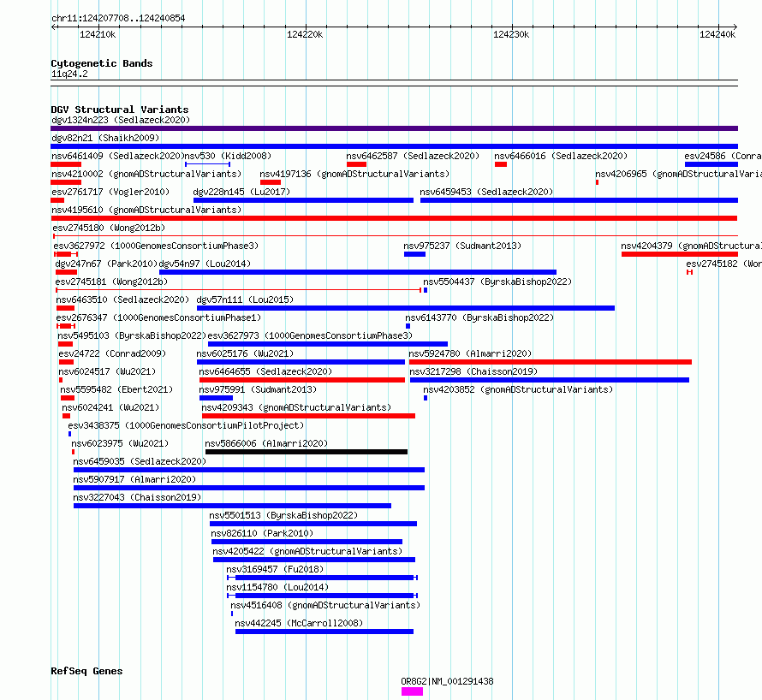The width and height of the screenshot is (762, 700).
Task: Select nsv6463510 (Sedlazeck2020) label
Action: click(x=122, y=300)
